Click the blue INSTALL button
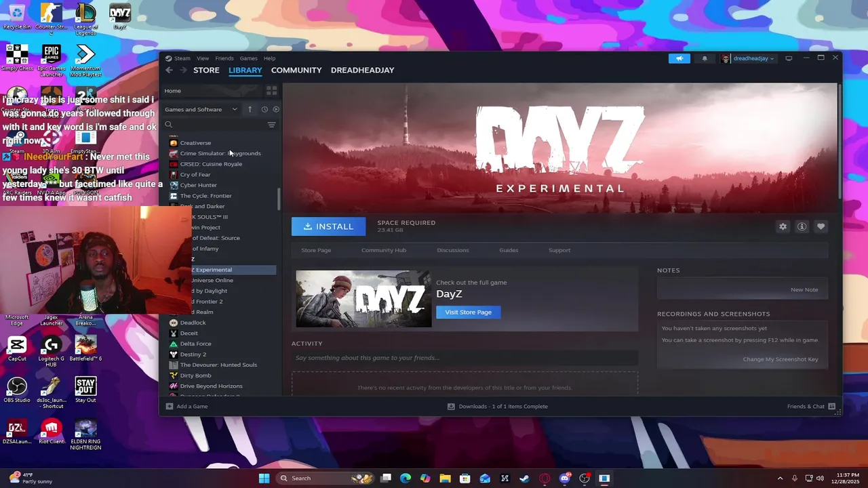The image size is (868, 488). point(328,226)
